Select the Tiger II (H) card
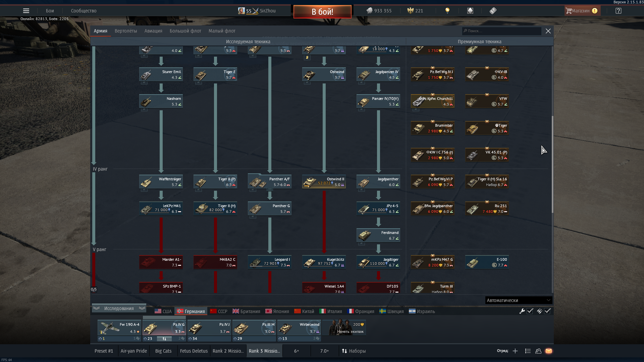 point(215,208)
